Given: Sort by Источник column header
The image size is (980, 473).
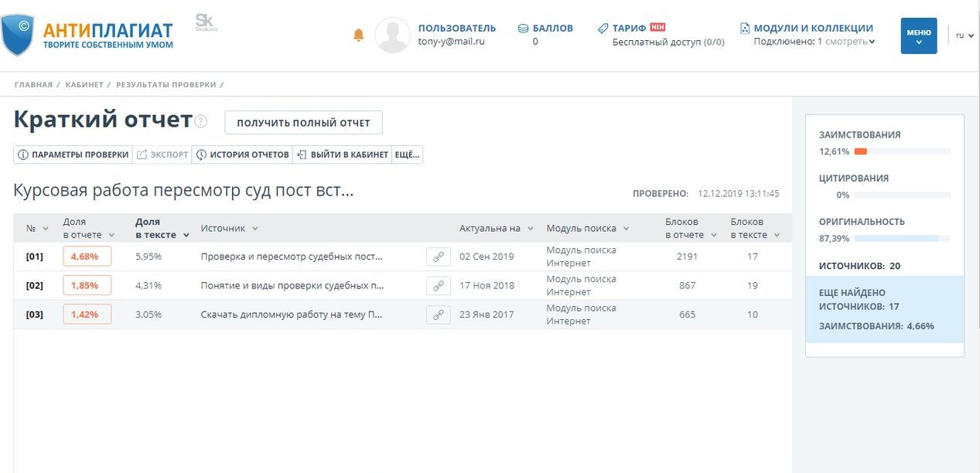Looking at the screenshot, I should click(x=229, y=228).
